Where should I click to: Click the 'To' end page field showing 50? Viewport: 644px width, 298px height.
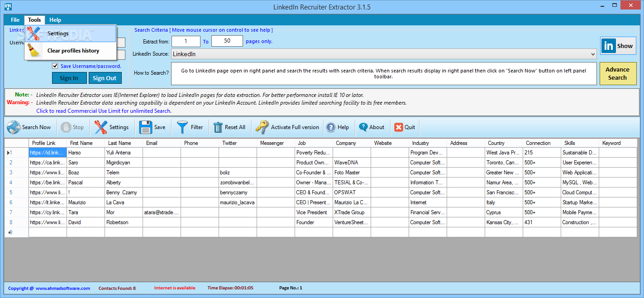(227, 41)
